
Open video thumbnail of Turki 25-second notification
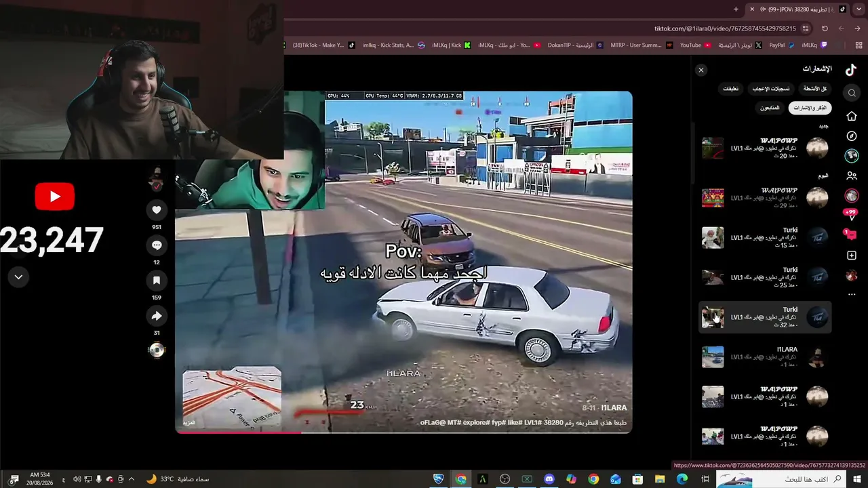pos(713,277)
